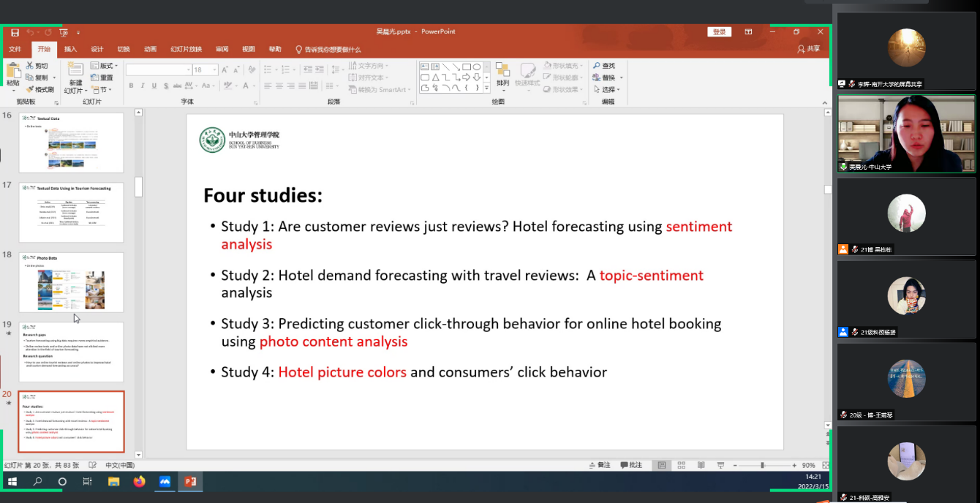
Task: Toggle Normal view in status bar
Action: pyautogui.click(x=661, y=465)
